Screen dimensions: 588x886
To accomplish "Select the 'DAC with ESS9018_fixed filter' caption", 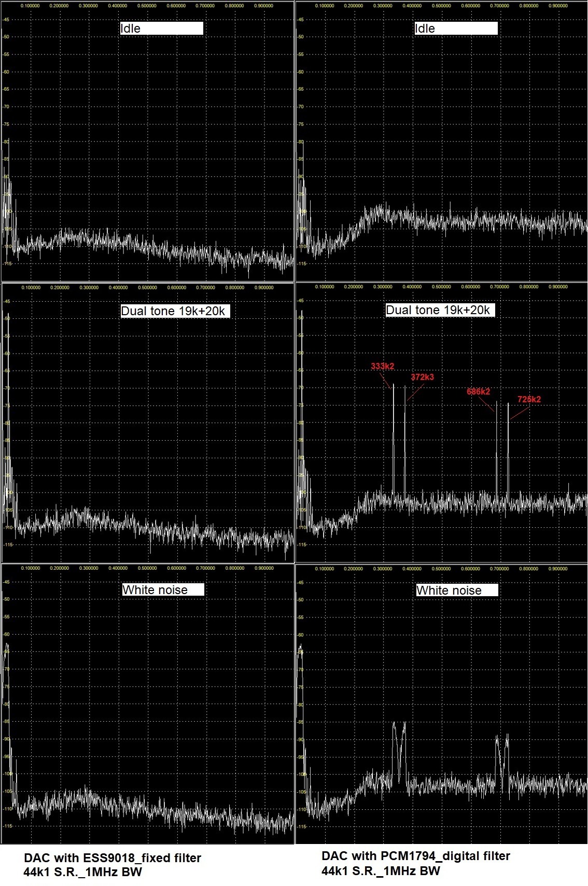I will tap(113, 858).
